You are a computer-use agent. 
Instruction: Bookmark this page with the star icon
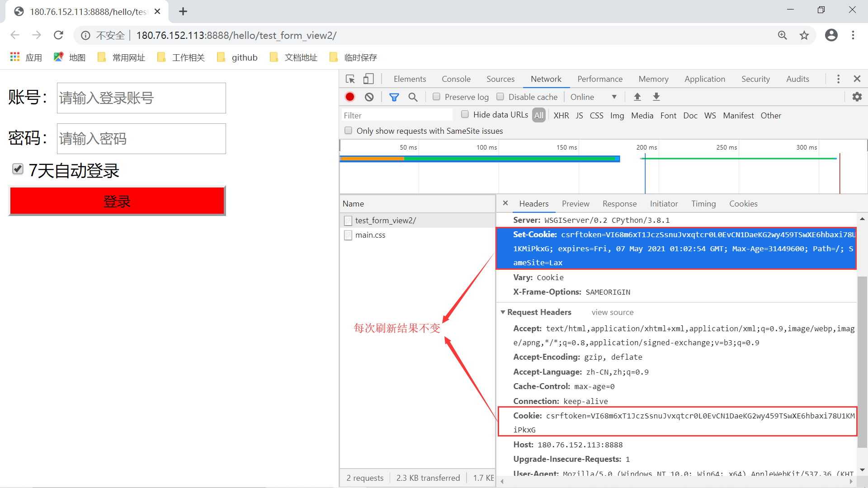point(804,35)
